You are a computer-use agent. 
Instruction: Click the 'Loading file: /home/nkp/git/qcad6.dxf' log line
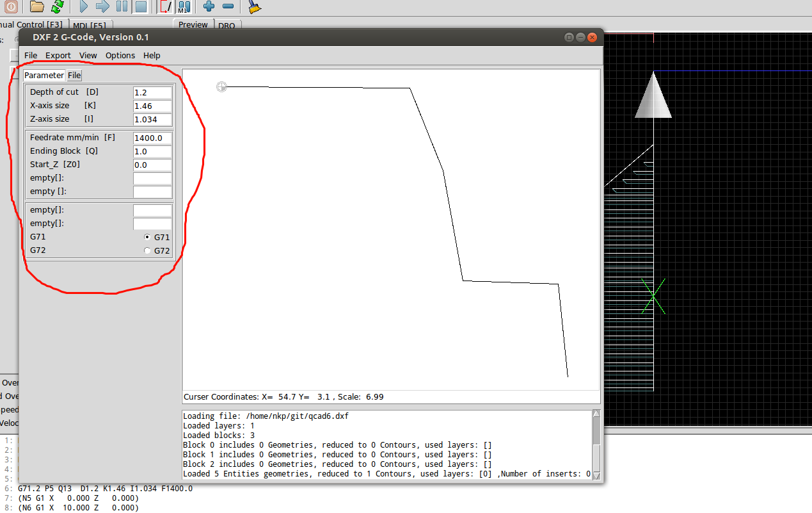click(266, 416)
